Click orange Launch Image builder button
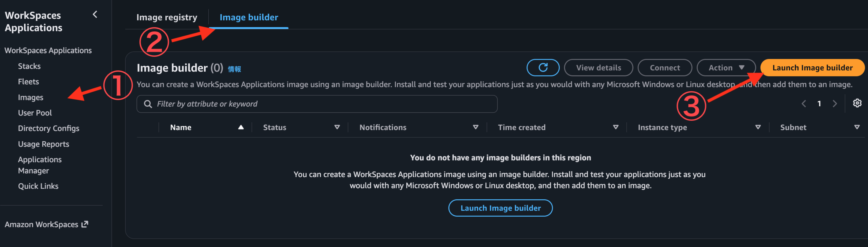Image resolution: width=868 pixels, height=247 pixels. click(x=812, y=68)
